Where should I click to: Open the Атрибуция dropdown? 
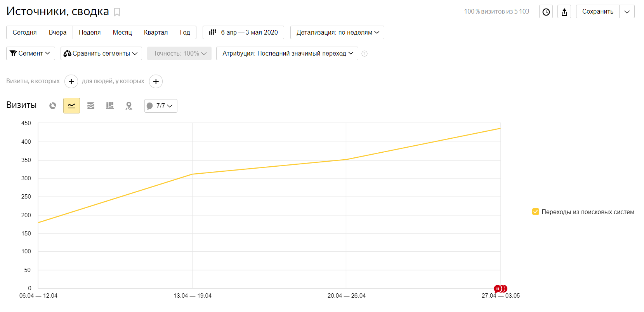point(287,54)
